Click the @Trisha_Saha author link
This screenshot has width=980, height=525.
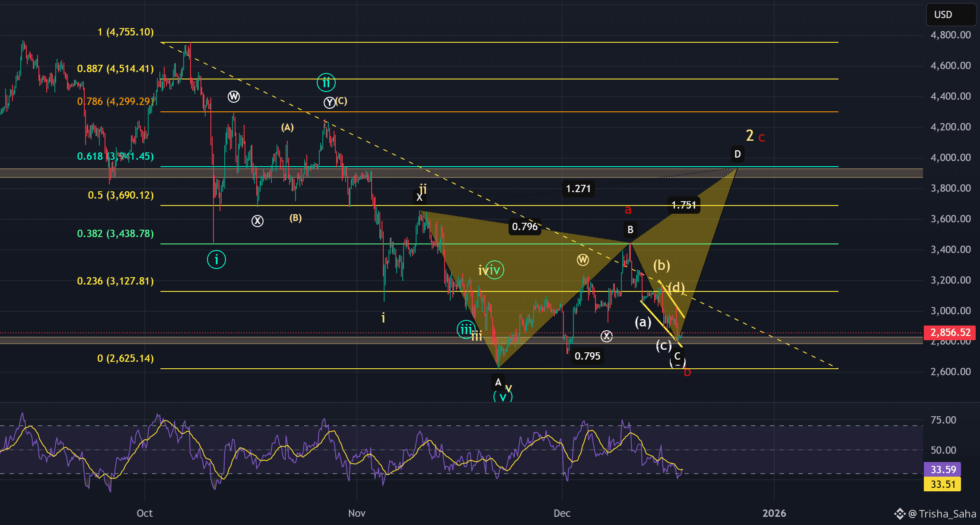(942, 513)
